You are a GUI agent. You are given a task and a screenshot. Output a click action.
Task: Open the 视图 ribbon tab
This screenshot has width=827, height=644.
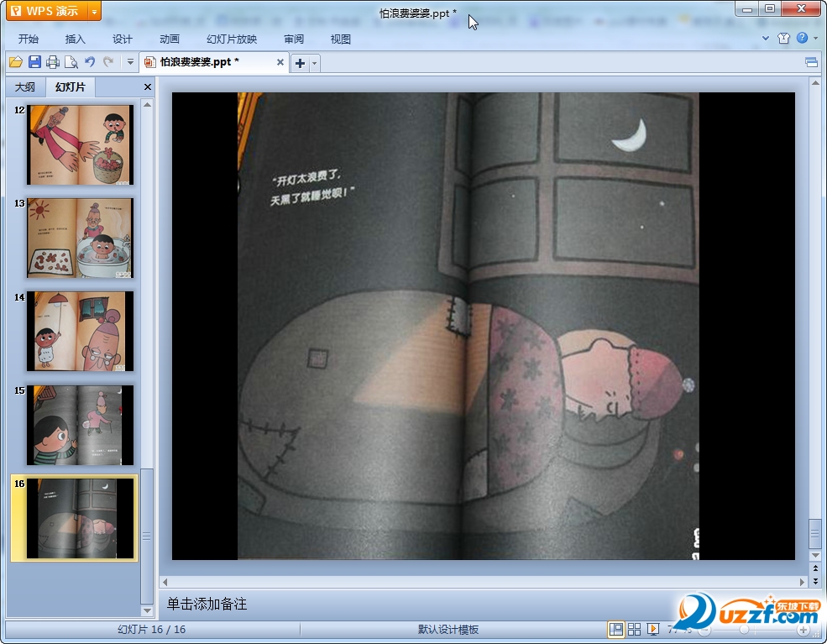tap(341, 39)
